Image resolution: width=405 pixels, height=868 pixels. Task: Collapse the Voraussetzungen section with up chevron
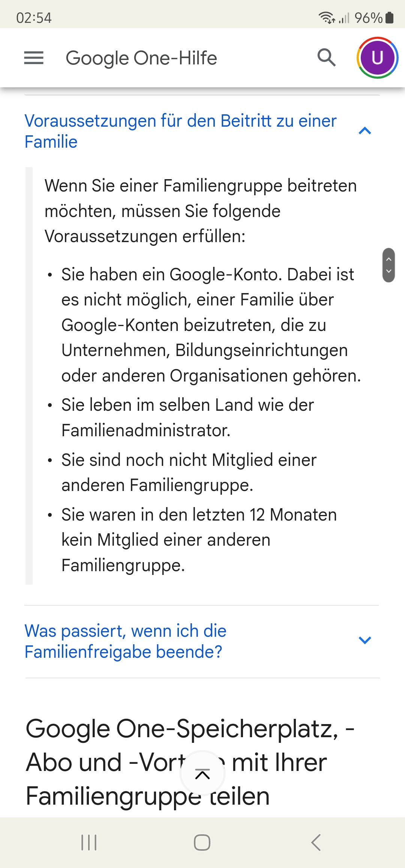365,131
